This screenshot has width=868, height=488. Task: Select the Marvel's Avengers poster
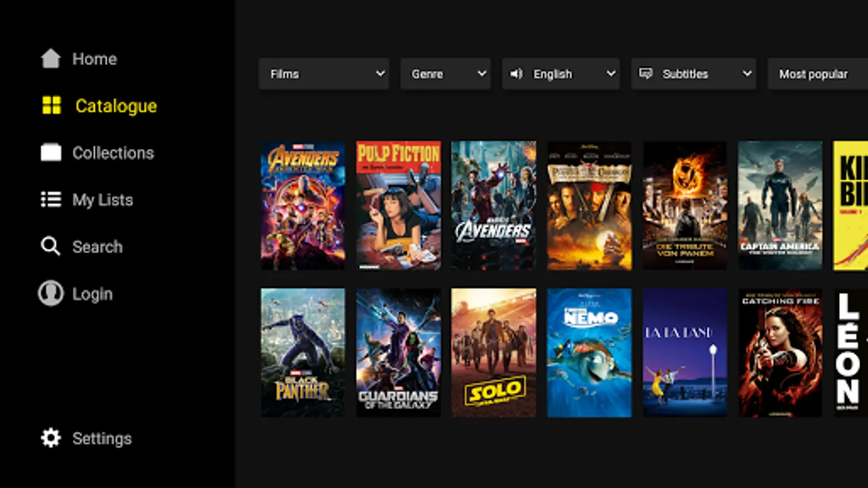click(x=494, y=206)
